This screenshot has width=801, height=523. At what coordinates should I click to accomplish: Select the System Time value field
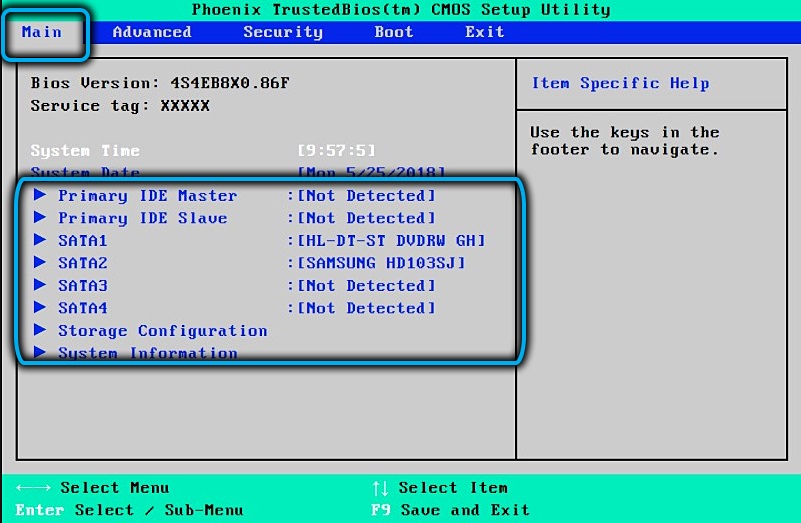[x=336, y=151]
